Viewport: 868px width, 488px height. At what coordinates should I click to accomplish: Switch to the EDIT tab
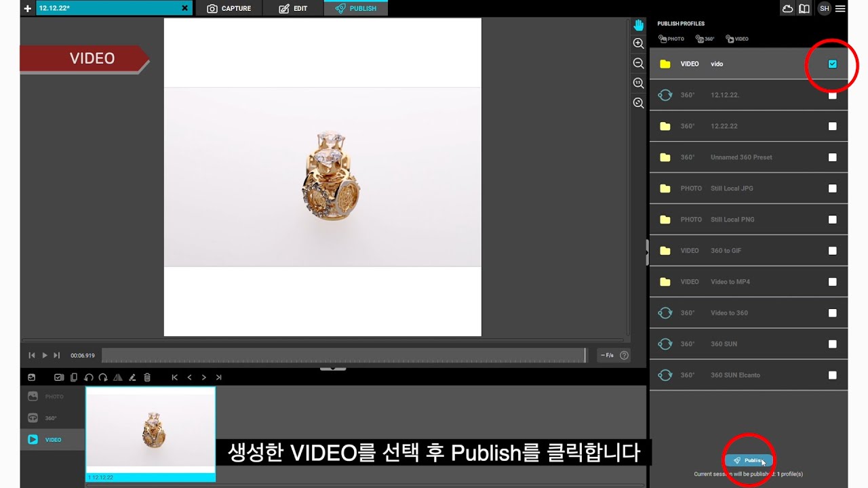(293, 8)
